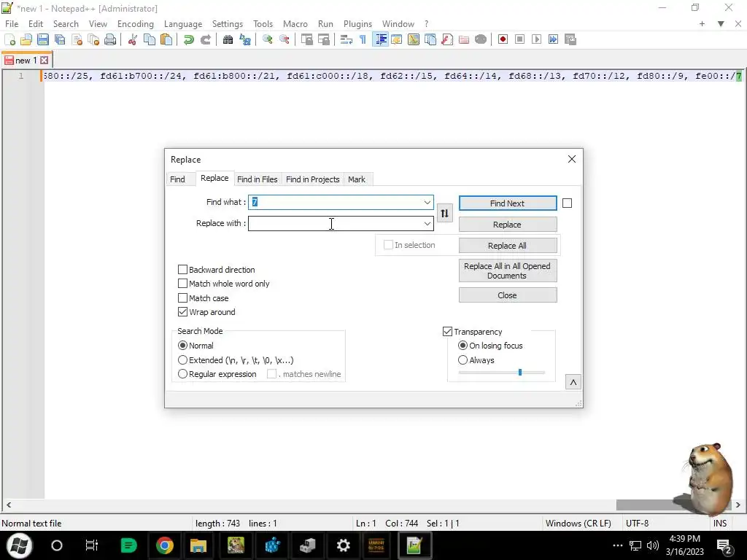Undo with the green arrow icon

pyautogui.click(x=189, y=39)
